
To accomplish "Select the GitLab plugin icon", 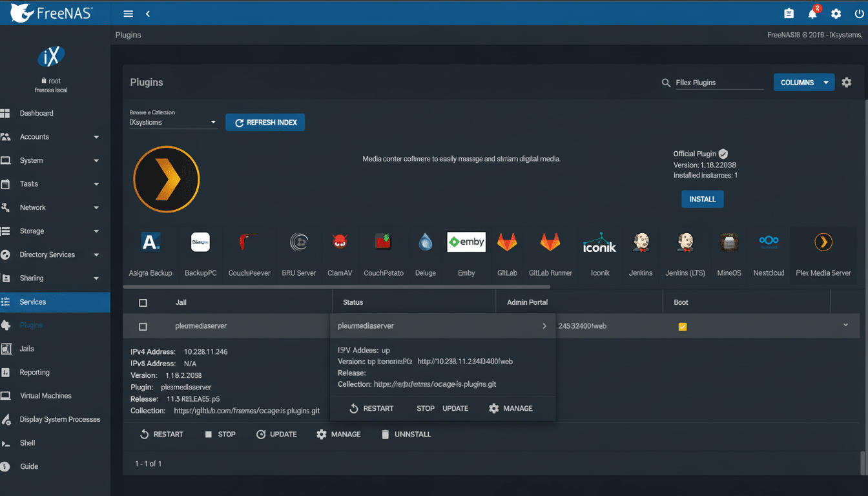I will coord(507,242).
